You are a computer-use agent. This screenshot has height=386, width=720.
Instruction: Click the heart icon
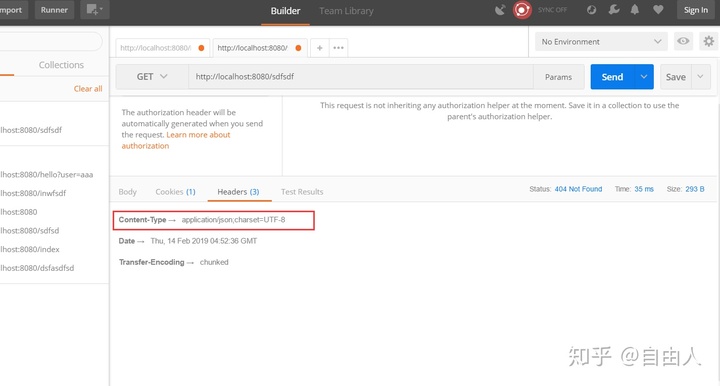(x=658, y=10)
